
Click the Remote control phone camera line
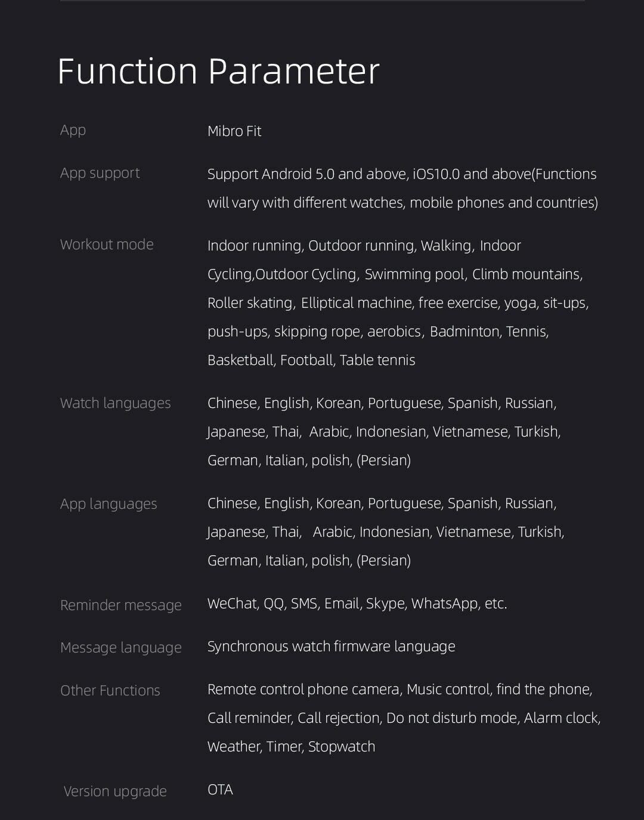(400, 689)
